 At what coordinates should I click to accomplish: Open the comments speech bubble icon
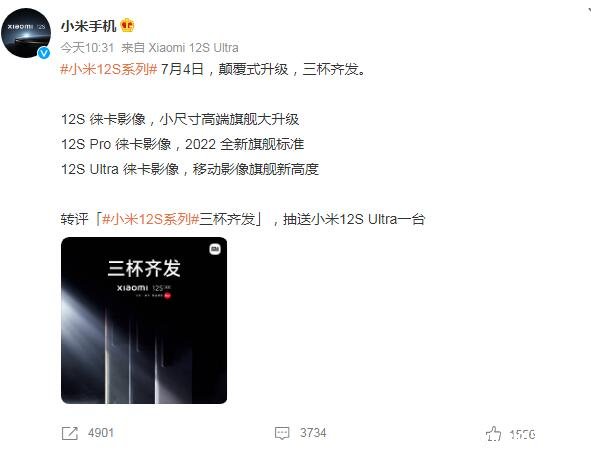[282, 433]
